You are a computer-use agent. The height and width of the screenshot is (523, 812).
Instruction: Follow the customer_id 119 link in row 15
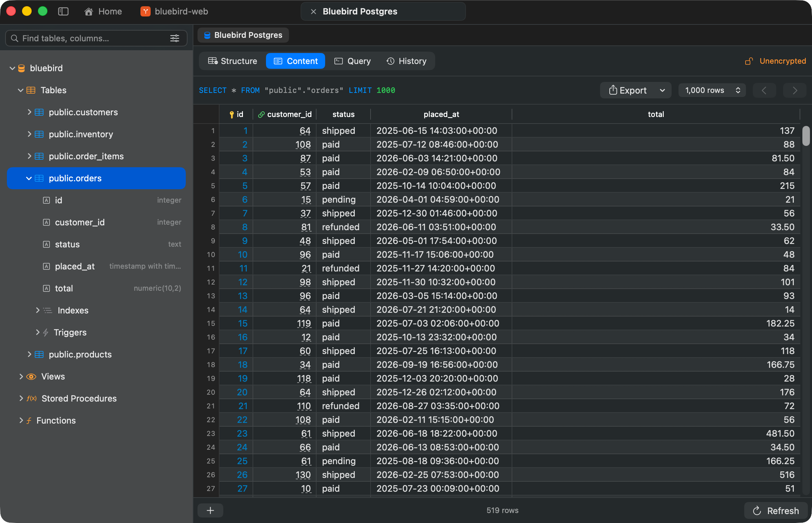303,323
